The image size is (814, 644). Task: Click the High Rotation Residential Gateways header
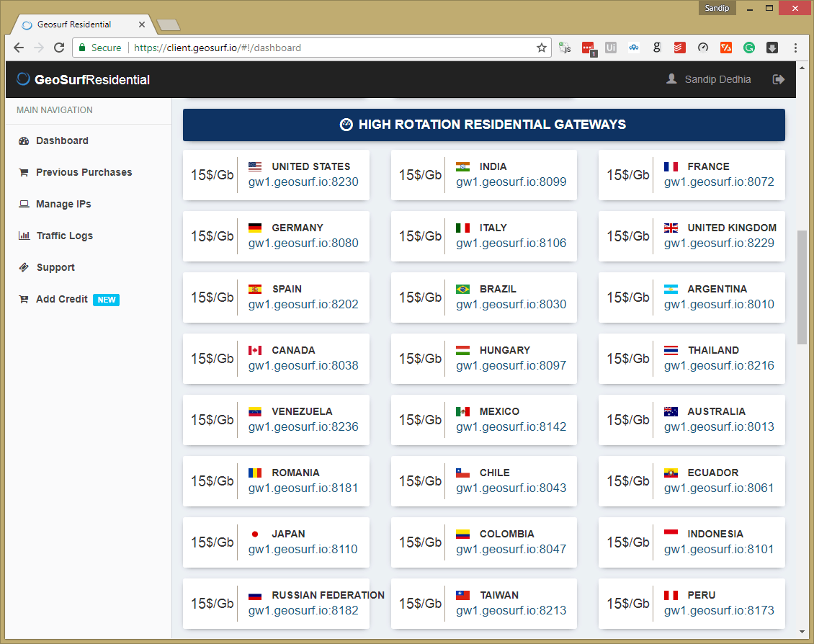(x=484, y=125)
